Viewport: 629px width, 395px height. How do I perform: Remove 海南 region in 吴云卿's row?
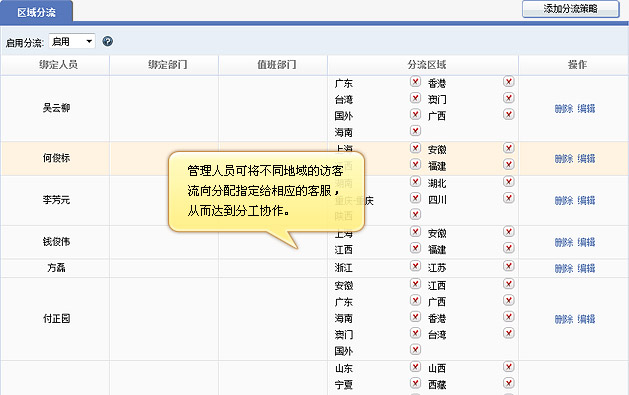coord(415,131)
